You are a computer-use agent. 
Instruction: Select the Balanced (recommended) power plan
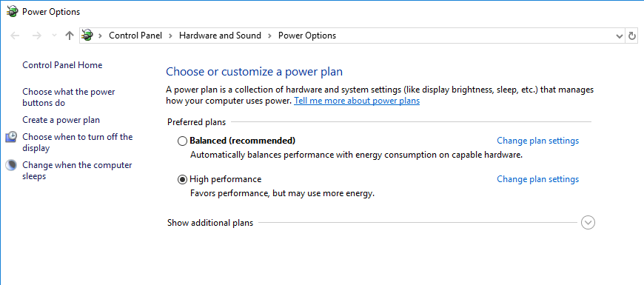182,141
